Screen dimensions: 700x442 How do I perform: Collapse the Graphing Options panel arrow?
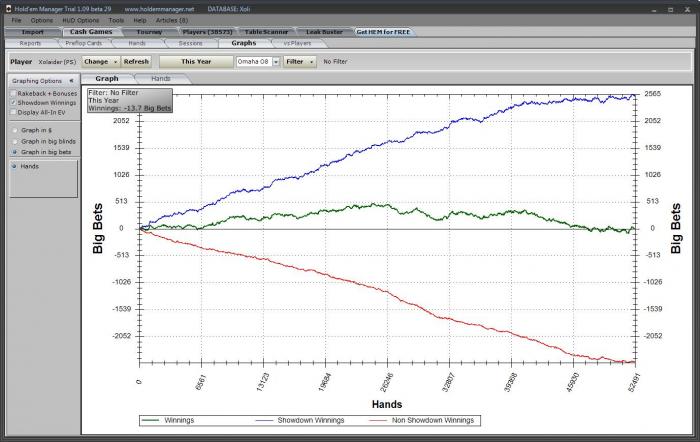(x=71, y=80)
